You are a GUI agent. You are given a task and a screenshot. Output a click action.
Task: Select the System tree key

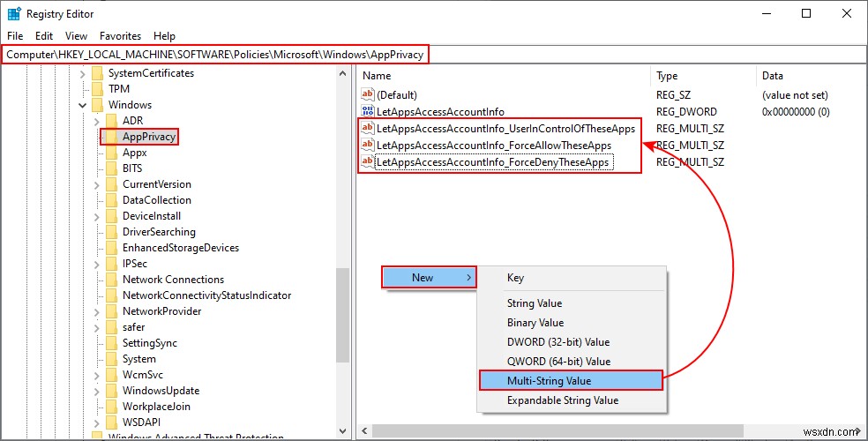click(139, 359)
